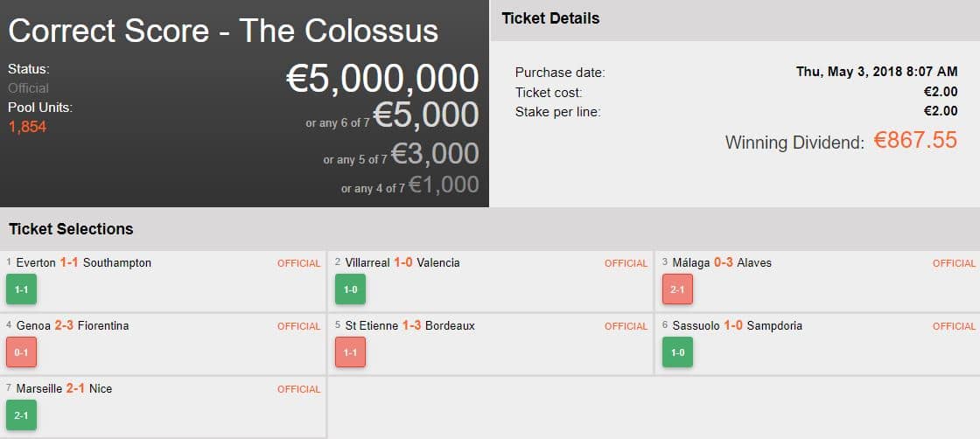The height and width of the screenshot is (439, 980).
Task: Click the green 2-1 badge under Marseille match
Action: [x=22, y=415]
